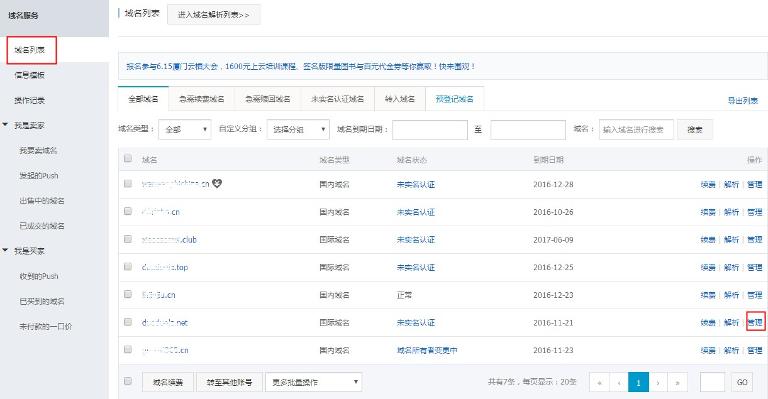Open the 自定义分组 选择分组 dropdown
768x399 pixels.
point(298,129)
